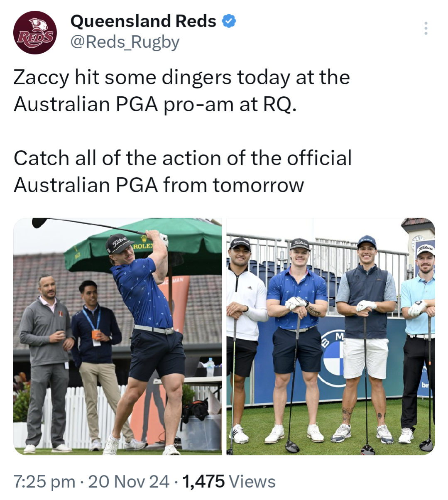Click the blue verified badge
Viewport: 448px width, 500px height.
[229, 21]
